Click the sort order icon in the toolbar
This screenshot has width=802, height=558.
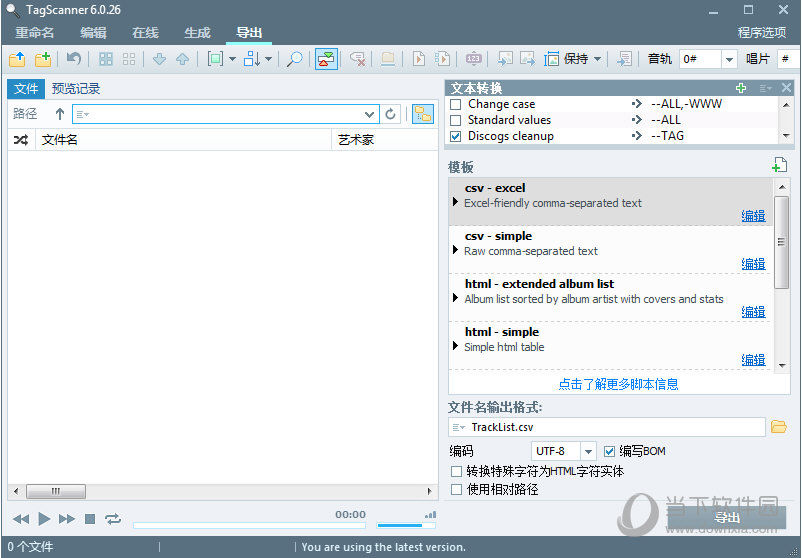[252, 59]
